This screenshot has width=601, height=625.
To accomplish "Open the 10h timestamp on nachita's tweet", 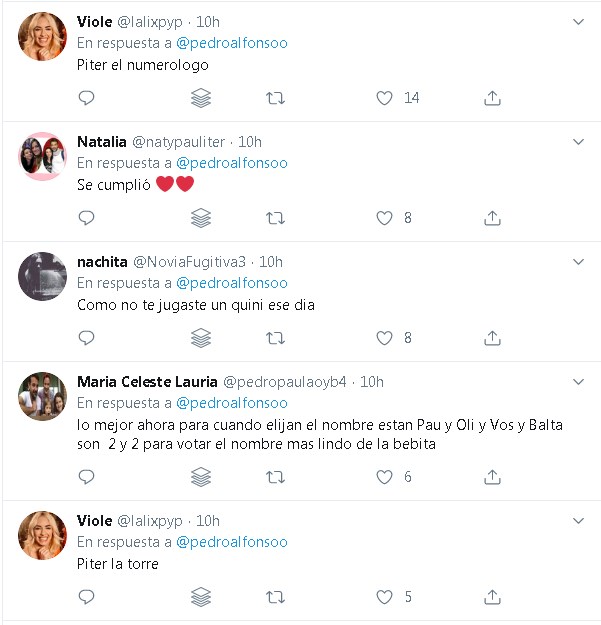I will 271,262.
